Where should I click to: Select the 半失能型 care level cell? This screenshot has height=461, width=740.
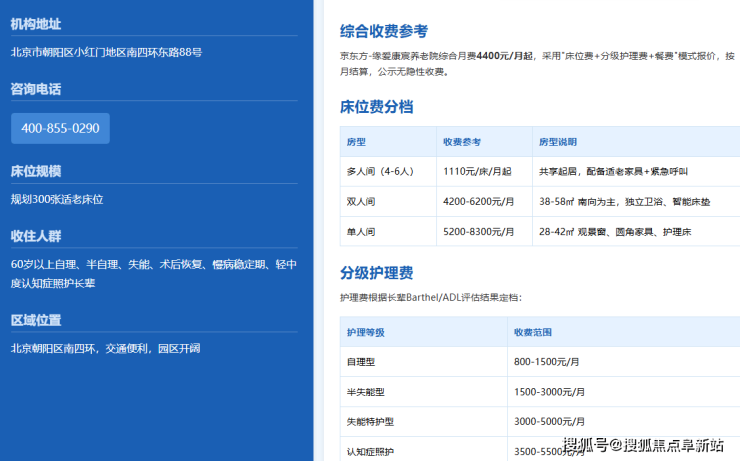(423, 392)
